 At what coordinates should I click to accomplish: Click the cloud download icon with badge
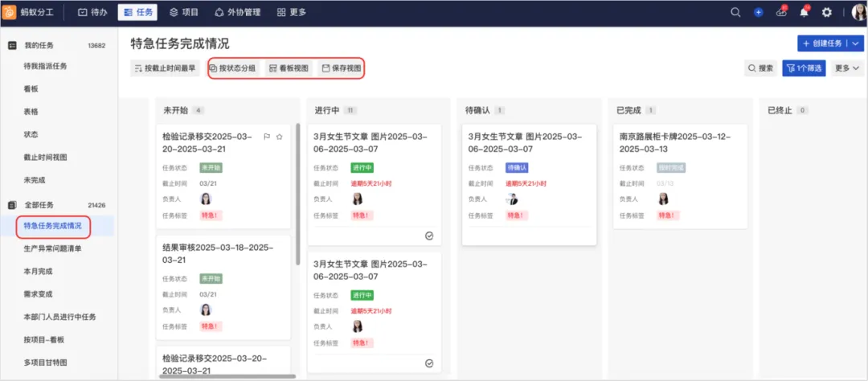782,11
